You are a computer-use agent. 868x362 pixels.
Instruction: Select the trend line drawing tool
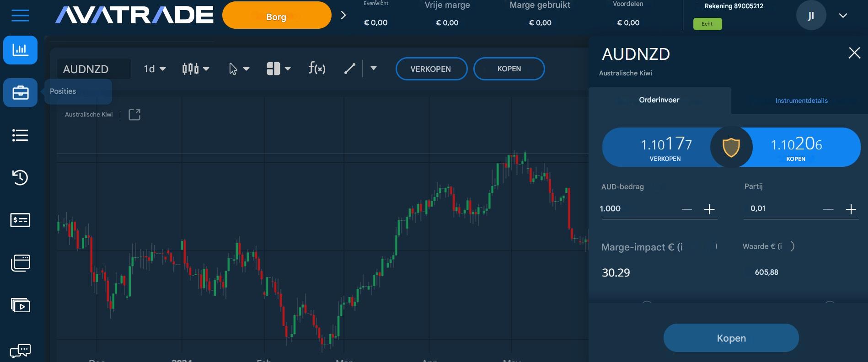(x=349, y=69)
